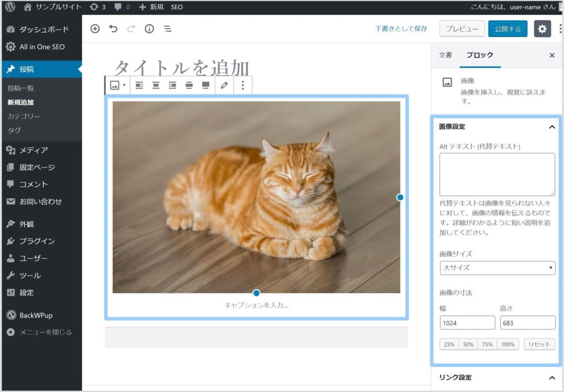This screenshot has width=564, height=392.
Task: Open block more options three-dot menu
Action: (x=243, y=85)
